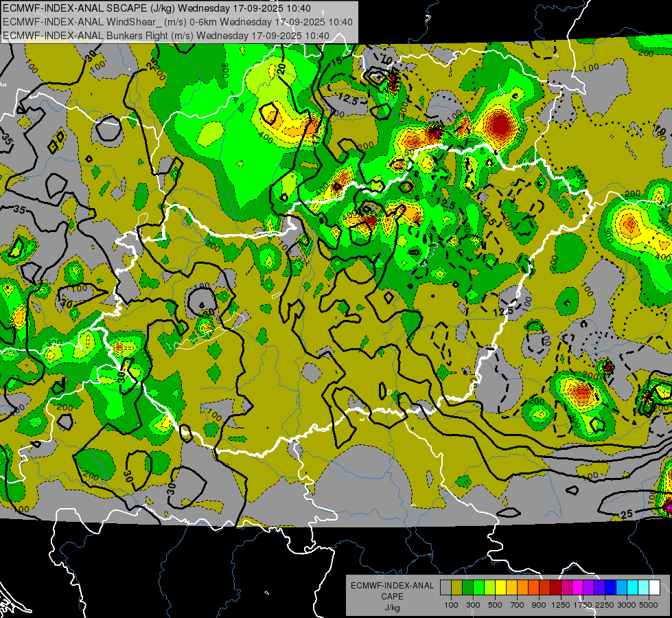Click legend scale value 2250
Image resolution: width=672 pixels, height=618 pixels.
[x=605, y=605]
